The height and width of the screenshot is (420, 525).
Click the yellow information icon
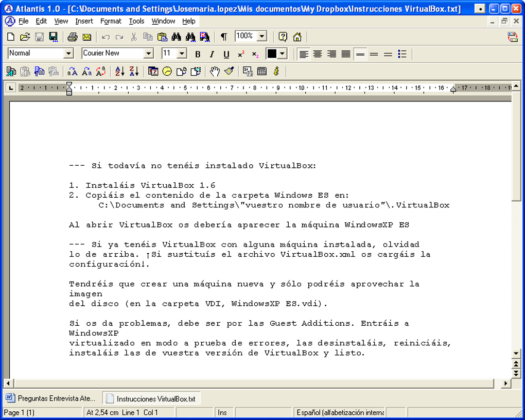click(276, 71)
